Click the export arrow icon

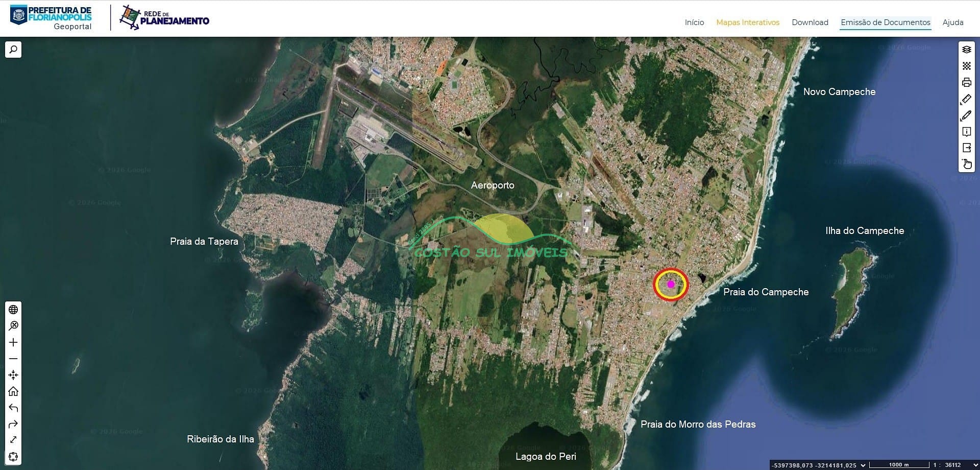click(x=966, y=148)
